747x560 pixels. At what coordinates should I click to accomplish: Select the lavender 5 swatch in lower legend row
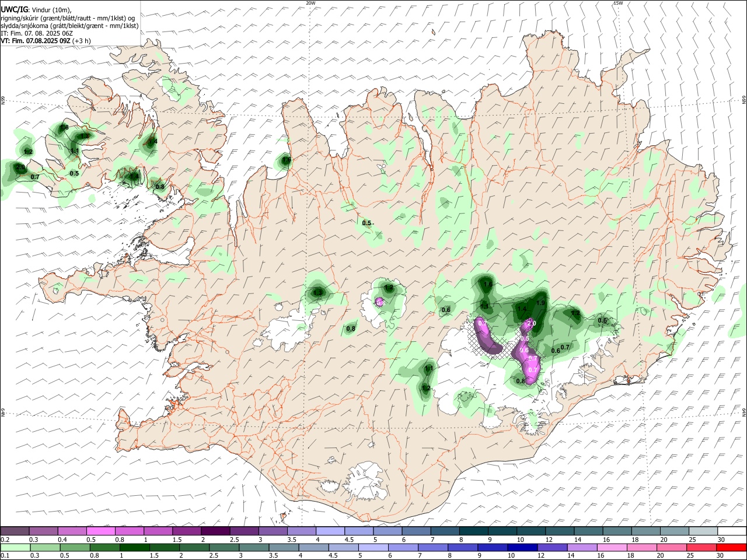(x=372, y=548)
